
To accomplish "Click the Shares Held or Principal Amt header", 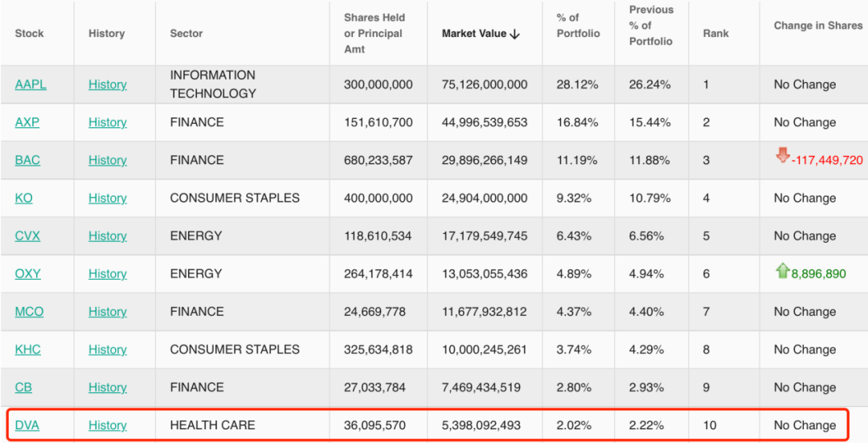I will tap(375, 34).
